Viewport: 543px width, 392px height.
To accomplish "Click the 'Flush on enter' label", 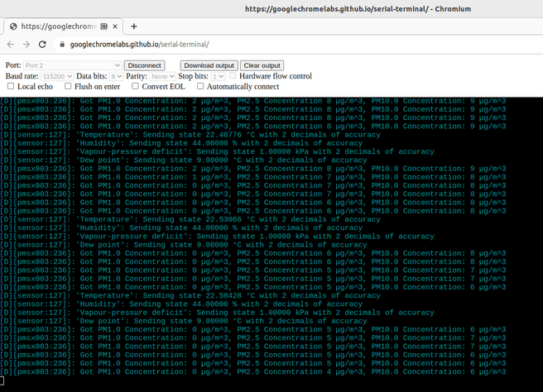I will tap(98, 87).
